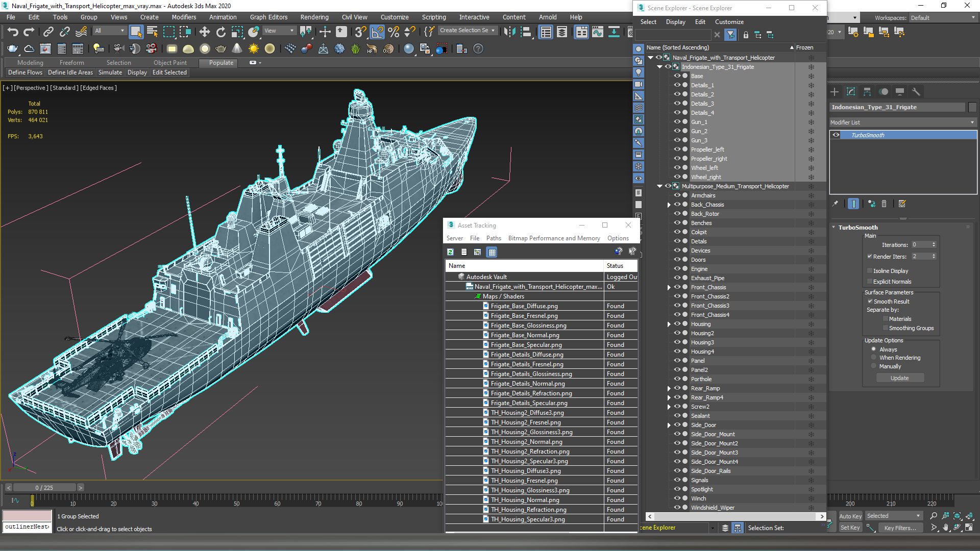Open Scene Explorer Display menu

[675, 22]
